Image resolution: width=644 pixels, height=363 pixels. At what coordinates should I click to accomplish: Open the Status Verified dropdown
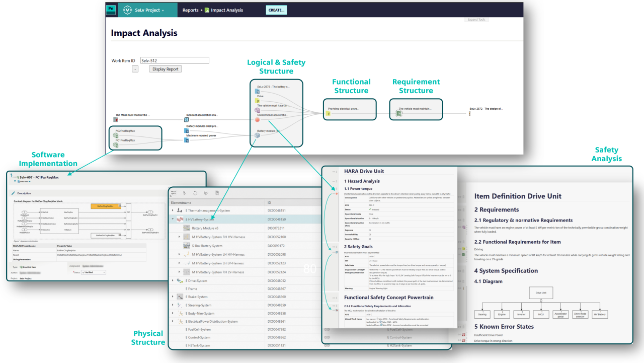pos(93,272)
